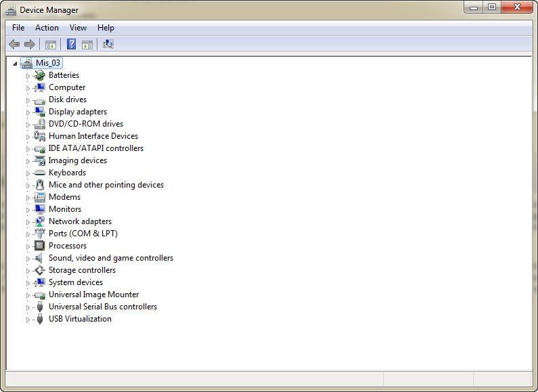This screenshot has height=392, width=538.
Task: Toggle the action pane toolbar icon
Action: click(x=87, y=45)
